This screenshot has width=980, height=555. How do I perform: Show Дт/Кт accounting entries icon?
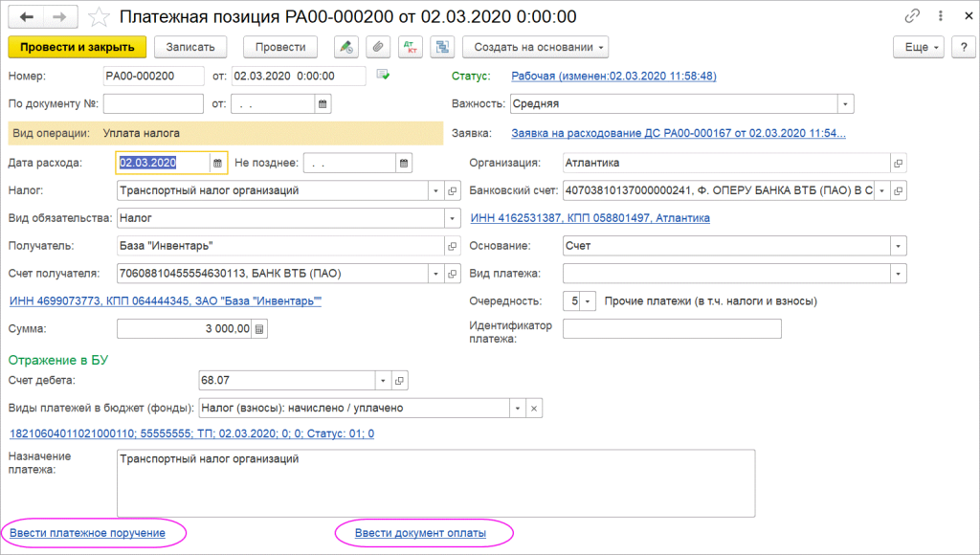click(410, 47)
